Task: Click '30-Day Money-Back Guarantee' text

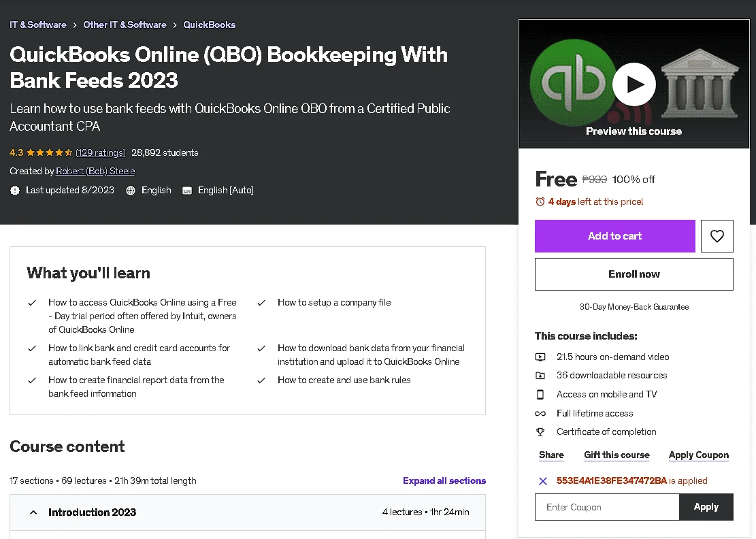Action: pos(634,307)
